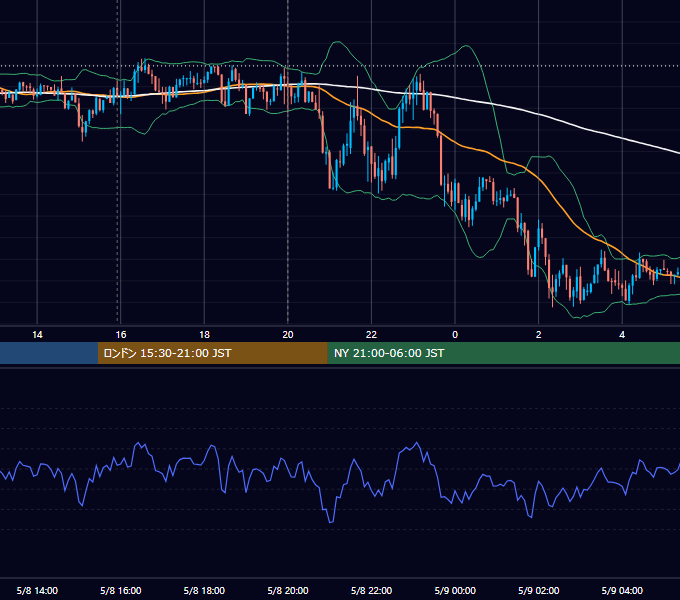Click the 20 hour tick label
The image size is (680, 600).
click(x=288, y=335)
